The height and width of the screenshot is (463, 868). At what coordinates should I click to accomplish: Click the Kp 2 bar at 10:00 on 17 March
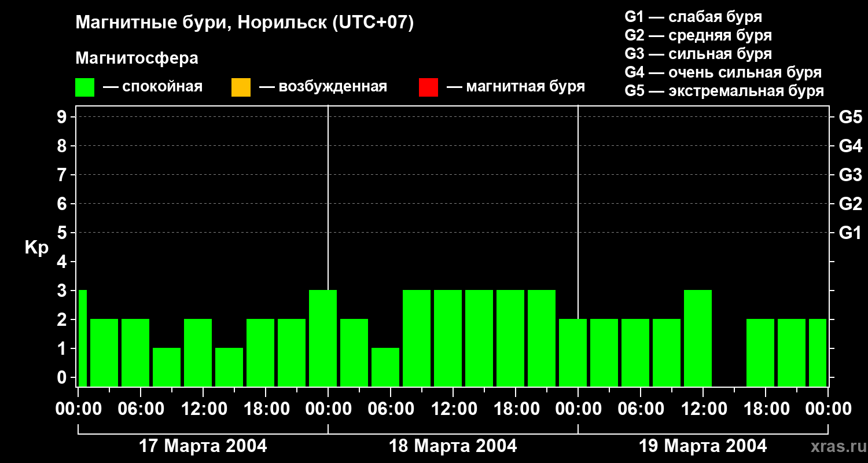(x=198, y=352)
